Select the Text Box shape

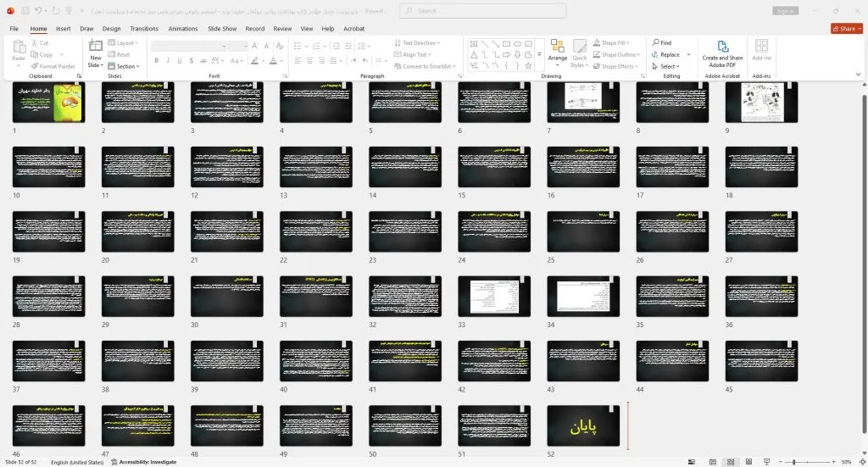pyautogui.click(x=474, y=44)
